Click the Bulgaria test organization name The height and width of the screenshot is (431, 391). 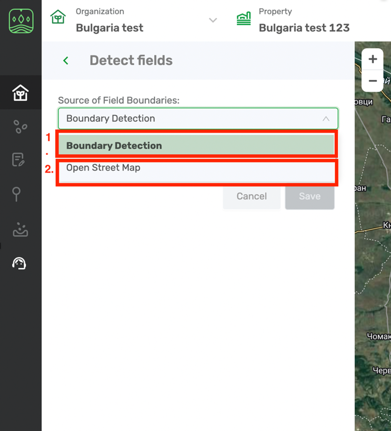tap(110, 28)
